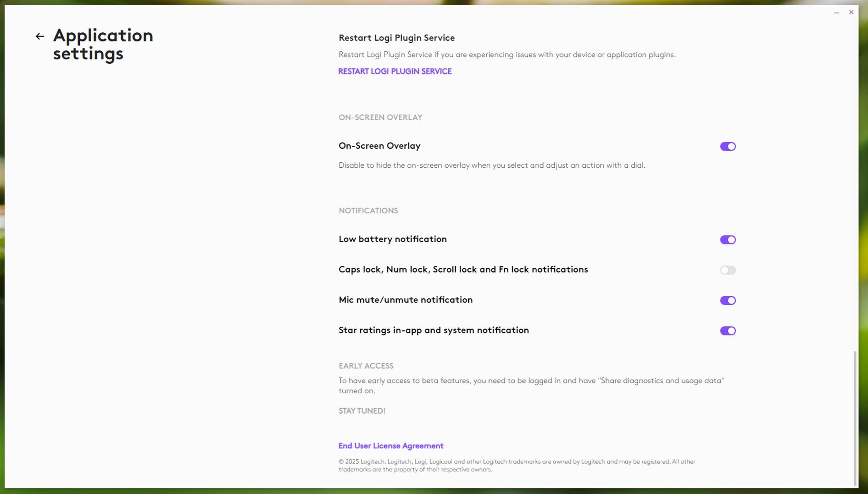Image resolution: width=868 pixels, height=494 pixels.
Task: Click the Low battery notification label text
Action: (x=392, y=239)
